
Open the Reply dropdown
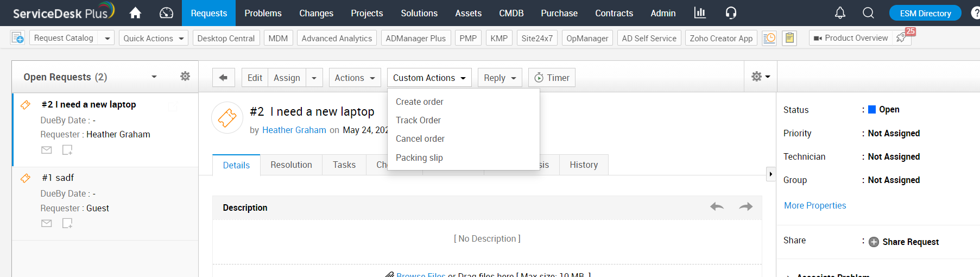(500, 78)
